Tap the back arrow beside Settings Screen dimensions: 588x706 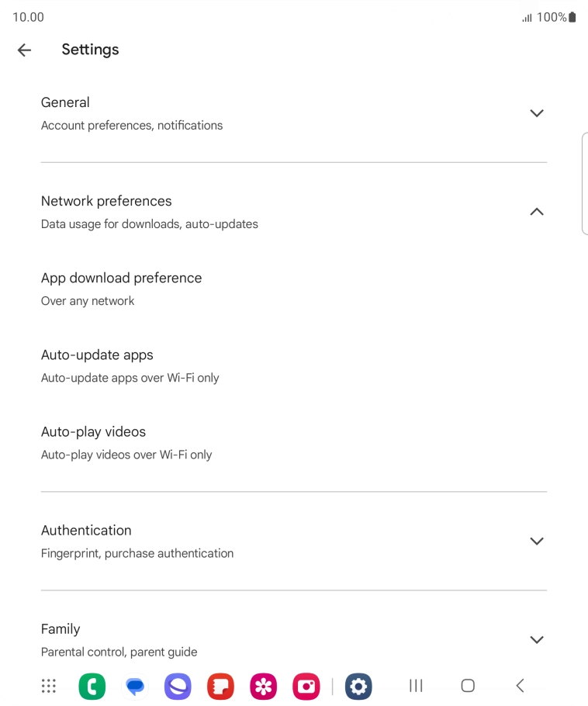[x=24, y=50]
